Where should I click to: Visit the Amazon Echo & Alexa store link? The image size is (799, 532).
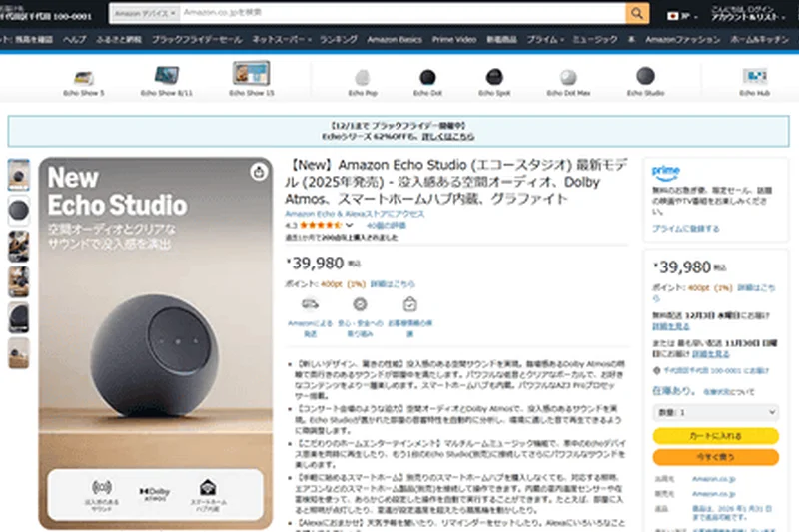pos(355,214)
